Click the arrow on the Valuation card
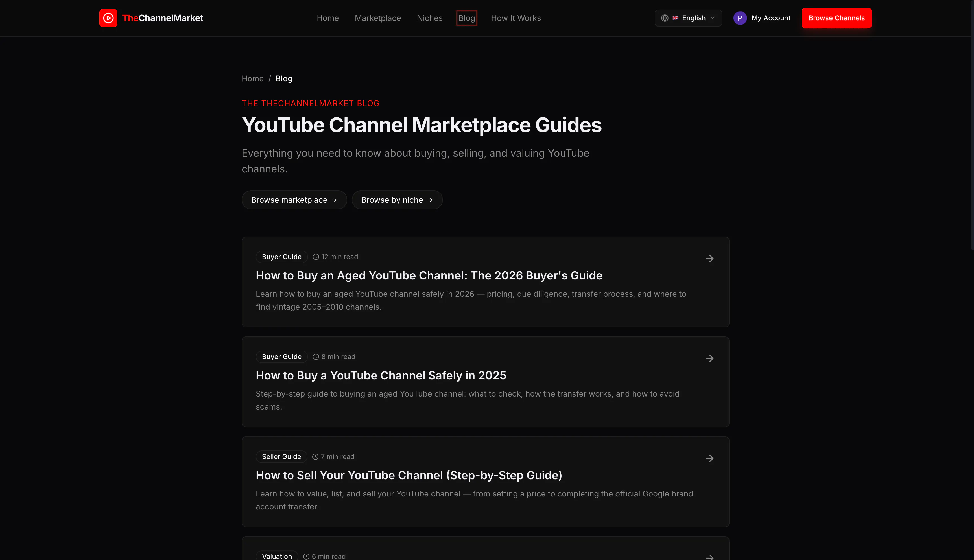Screen dimensions: 974x560 click(710, 557)
